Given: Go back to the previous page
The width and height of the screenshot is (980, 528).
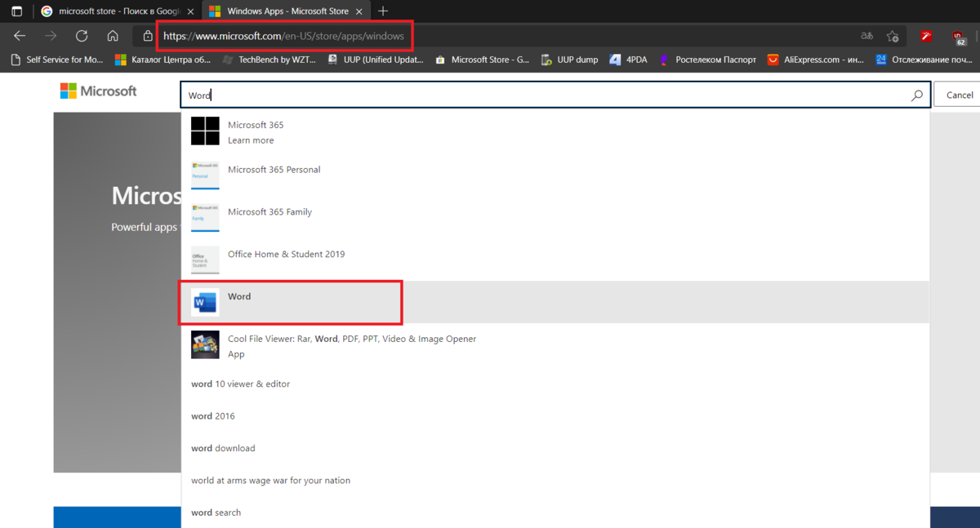Looking at the screenshot, I should coord(20,36).
